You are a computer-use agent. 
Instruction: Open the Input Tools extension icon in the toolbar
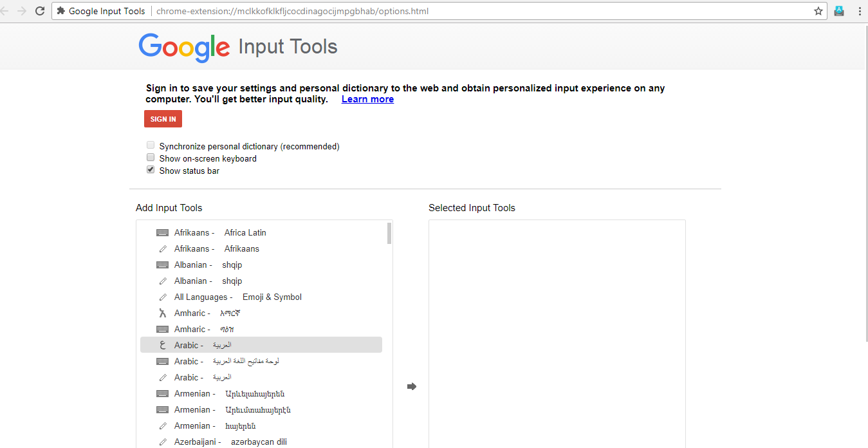[x=839, y=11]
